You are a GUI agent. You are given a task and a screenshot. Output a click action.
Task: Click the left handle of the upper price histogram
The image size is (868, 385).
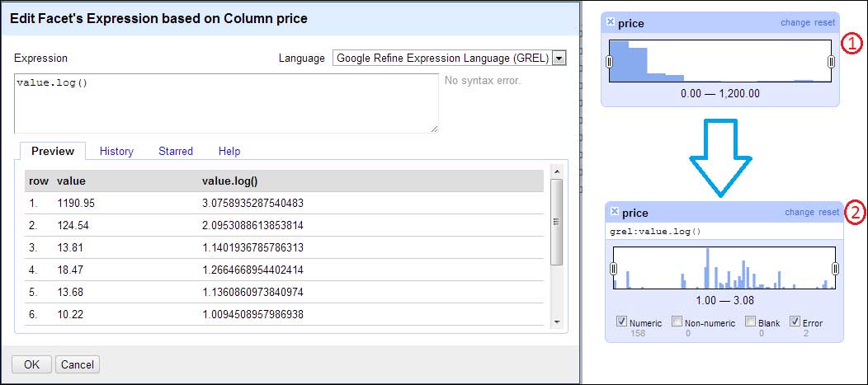pyautogui.click(x=610, y=62)
